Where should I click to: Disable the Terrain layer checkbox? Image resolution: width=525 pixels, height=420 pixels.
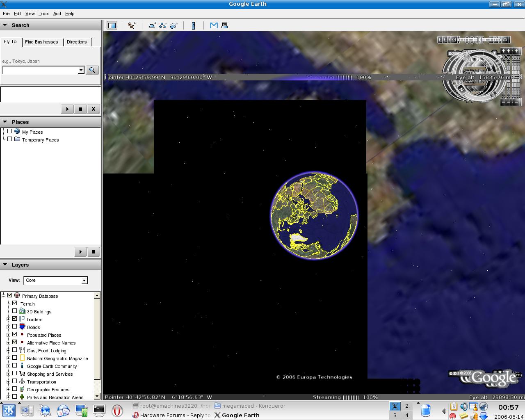coord(15,303)
